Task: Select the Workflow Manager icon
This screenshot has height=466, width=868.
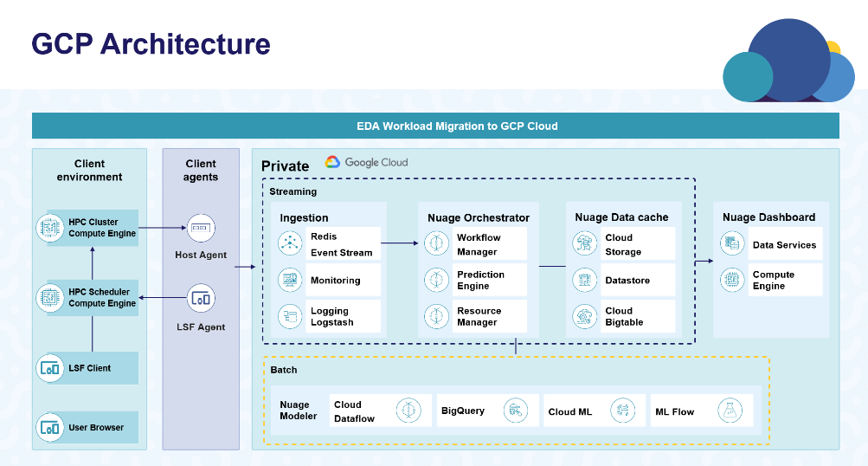Action: click(x=437, y=244)
